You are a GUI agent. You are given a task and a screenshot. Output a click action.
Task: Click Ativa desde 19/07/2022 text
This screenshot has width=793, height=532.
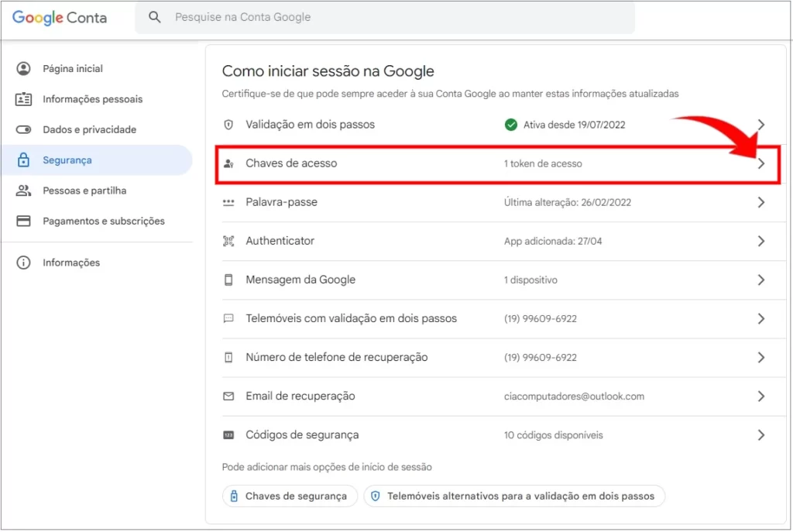574,125
